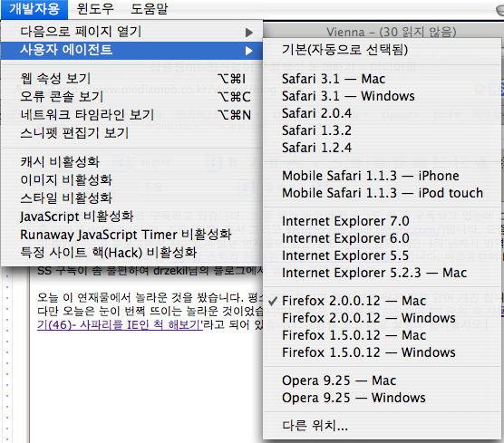Select Internet Explorer 5.2.3 — Mac
The width and height of the screenshot is (504, 443).
(382, 273)
